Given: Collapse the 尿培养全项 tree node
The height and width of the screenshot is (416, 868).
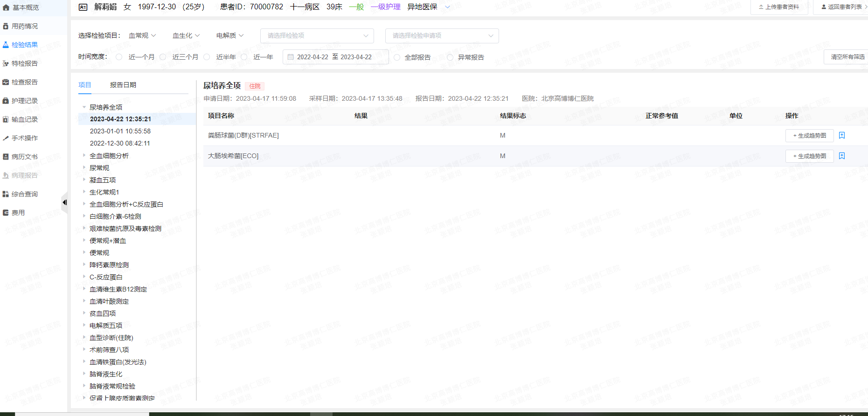Looking at the screenshot, I should tap(84, 107).
